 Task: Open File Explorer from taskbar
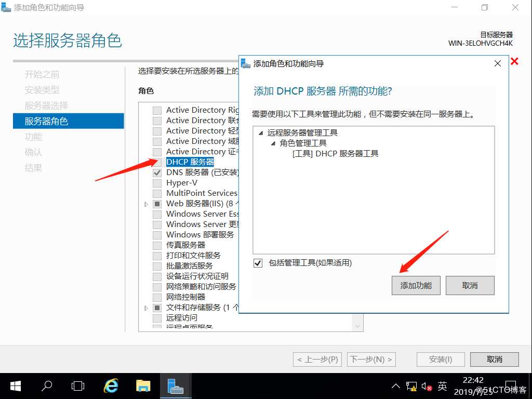(x=143, y=386)
